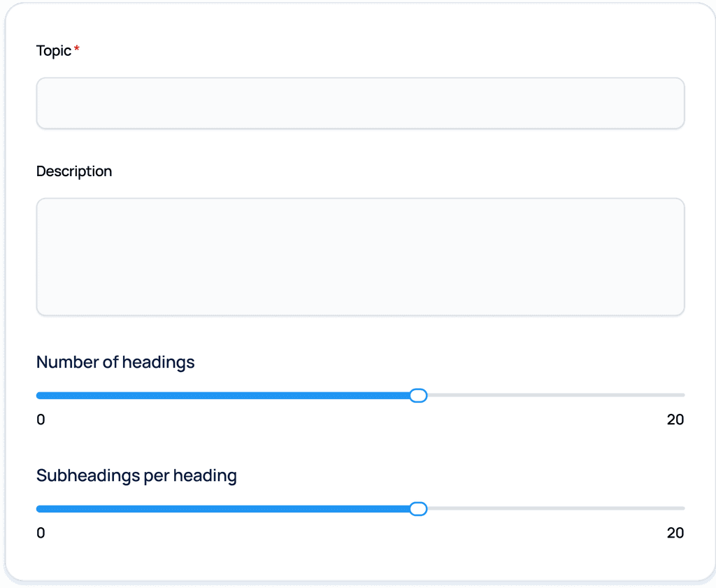Click the Topic field label
716x588 pixels.
54,51
